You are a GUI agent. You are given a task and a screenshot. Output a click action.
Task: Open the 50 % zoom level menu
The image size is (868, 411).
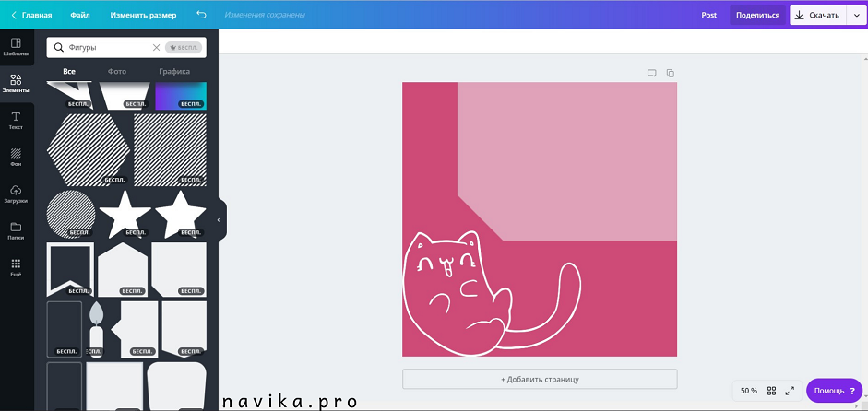click(x=748, y=391)
